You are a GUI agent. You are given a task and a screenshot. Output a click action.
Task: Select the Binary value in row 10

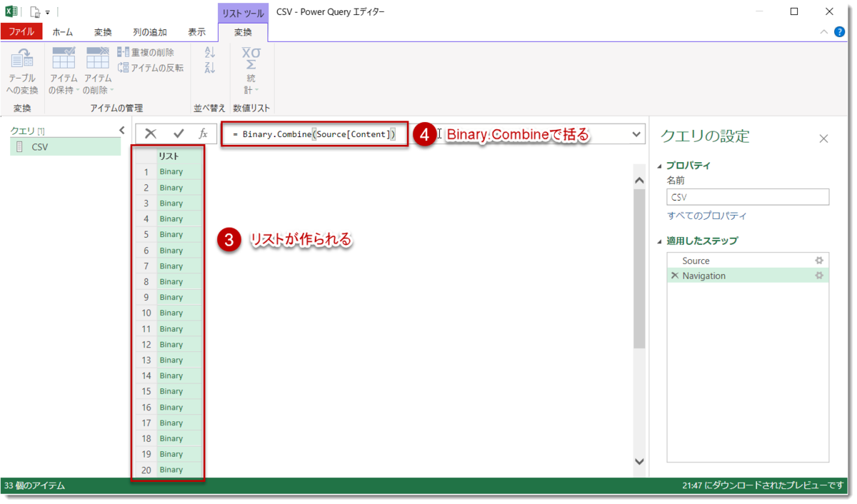[x=180, y=313]
